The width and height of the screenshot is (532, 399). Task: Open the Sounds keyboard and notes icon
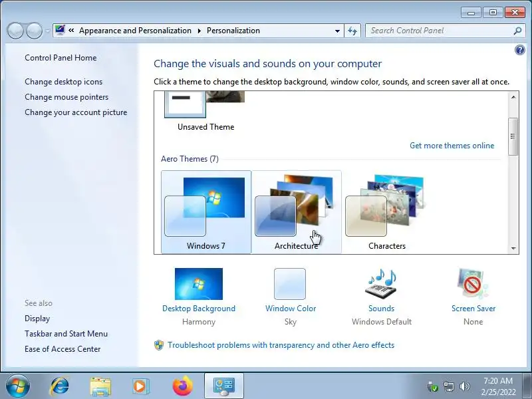381,284
